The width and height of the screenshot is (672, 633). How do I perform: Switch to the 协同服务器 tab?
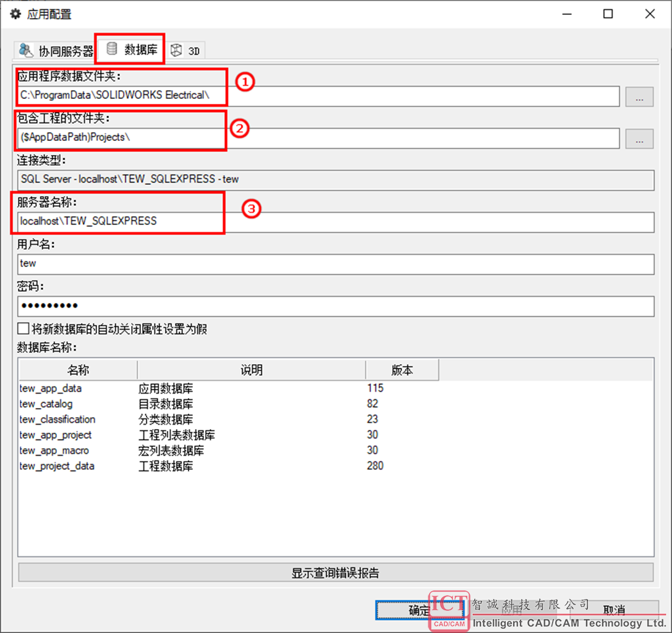(x=56, y=51)
